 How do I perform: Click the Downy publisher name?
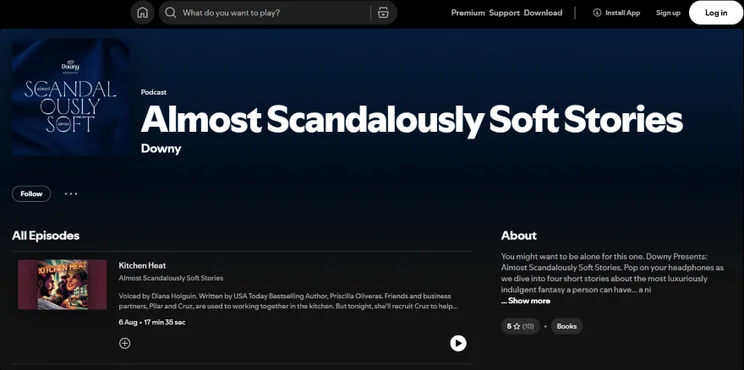[x=161, y=148]
